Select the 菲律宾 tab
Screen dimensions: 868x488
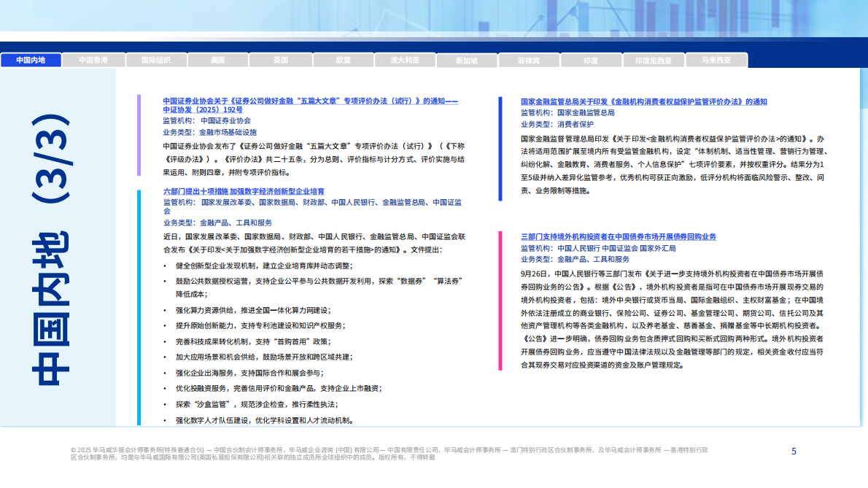tap(529, 60)
